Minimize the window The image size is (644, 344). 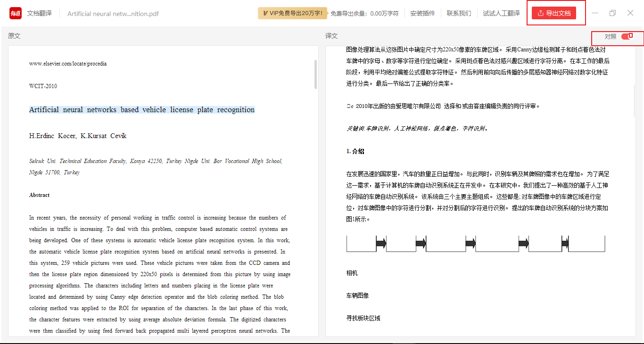coord(595,13)
